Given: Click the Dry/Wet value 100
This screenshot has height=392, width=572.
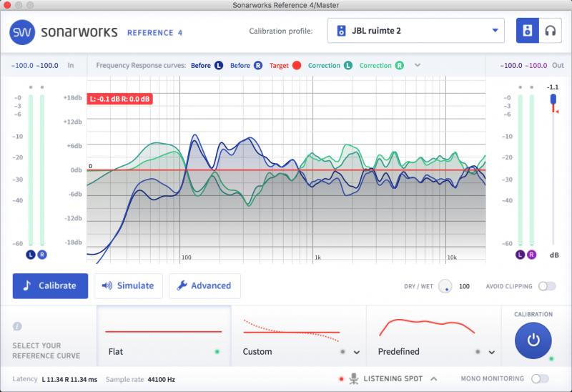Looking at the screenshot, I should 464,287.
